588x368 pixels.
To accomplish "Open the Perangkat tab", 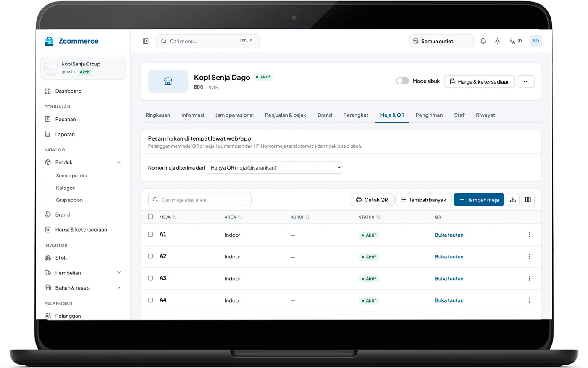I will (356, 115).
